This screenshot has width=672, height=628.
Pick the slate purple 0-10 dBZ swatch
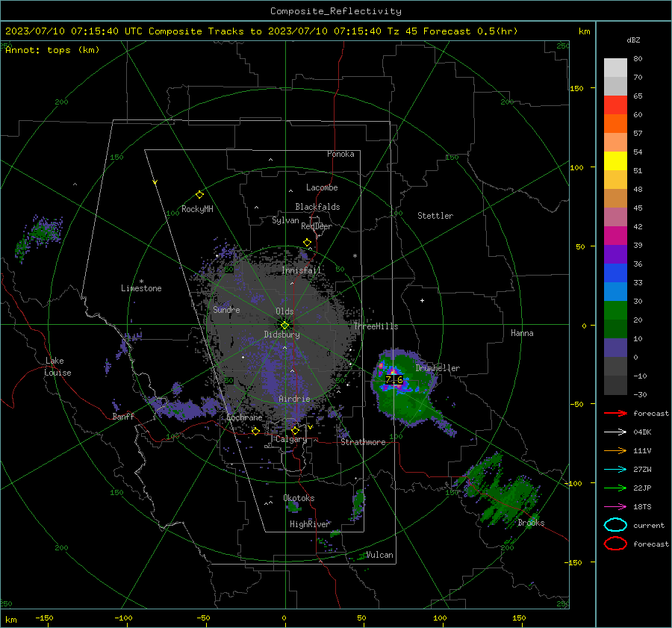615,348
